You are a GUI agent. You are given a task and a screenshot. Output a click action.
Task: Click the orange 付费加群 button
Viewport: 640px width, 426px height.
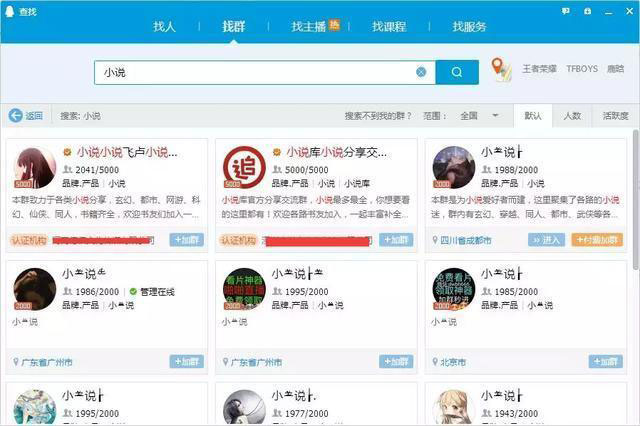pos(597,240)
